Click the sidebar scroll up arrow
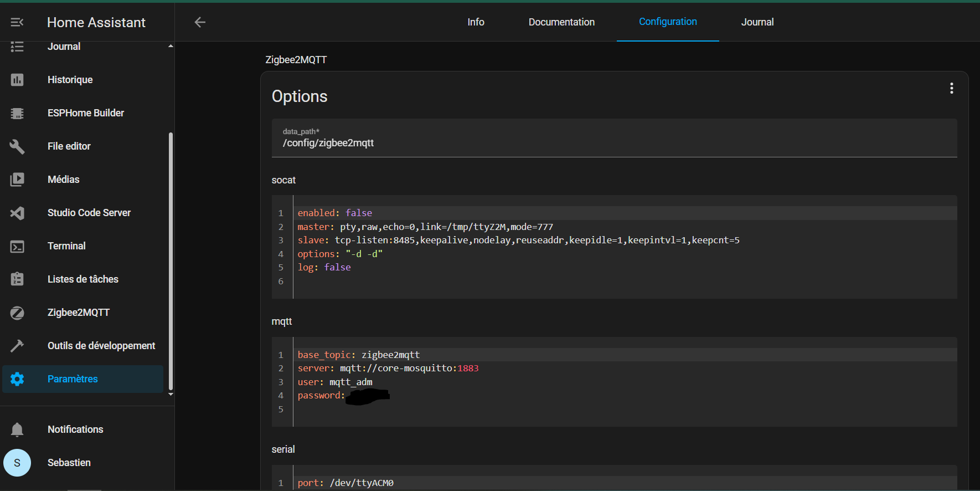This screenshot has width=980, height=491. point(171,46)
